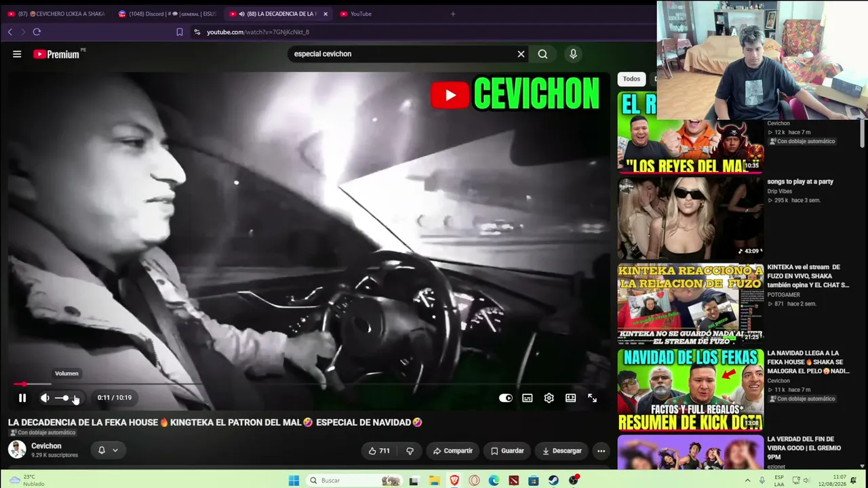This screenshot has height=488, width=868.
Task: Open Microsoft Store from the taskbar
Action: (x=534, y=481)
